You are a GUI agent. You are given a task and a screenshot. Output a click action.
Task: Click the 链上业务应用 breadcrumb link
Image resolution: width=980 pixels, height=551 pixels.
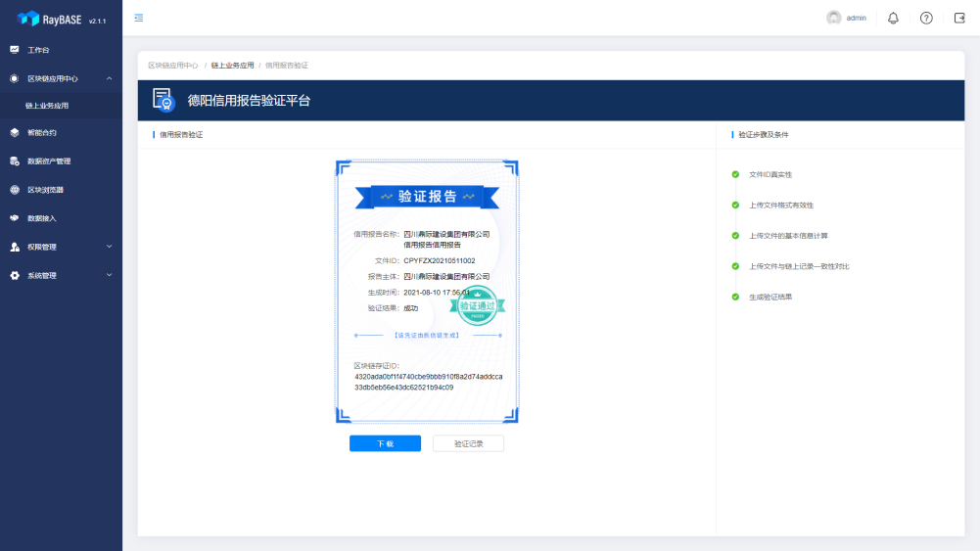tap(232, 66)
